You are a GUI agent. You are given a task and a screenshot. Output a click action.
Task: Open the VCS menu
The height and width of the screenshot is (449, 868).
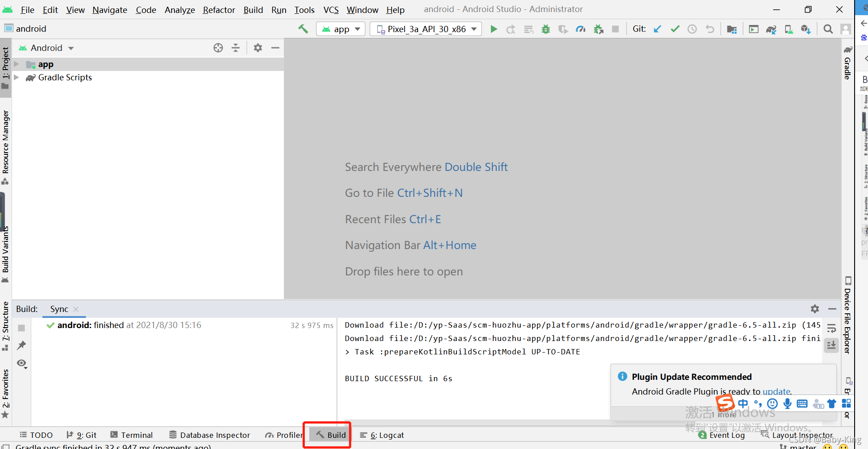(331, 10)
